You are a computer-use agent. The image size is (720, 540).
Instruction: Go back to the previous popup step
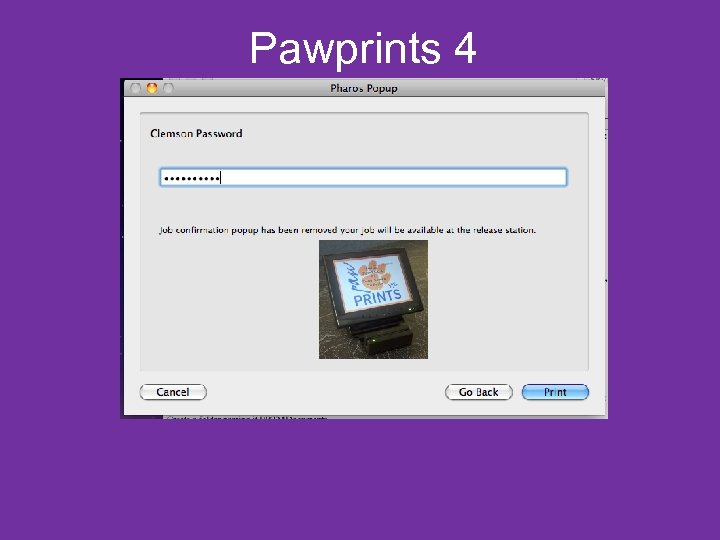pos(478,392)
